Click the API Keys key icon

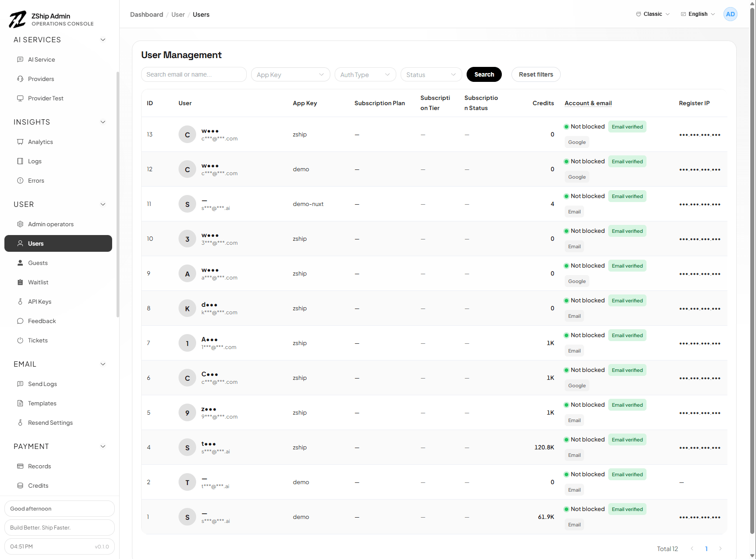click(20, 302)
